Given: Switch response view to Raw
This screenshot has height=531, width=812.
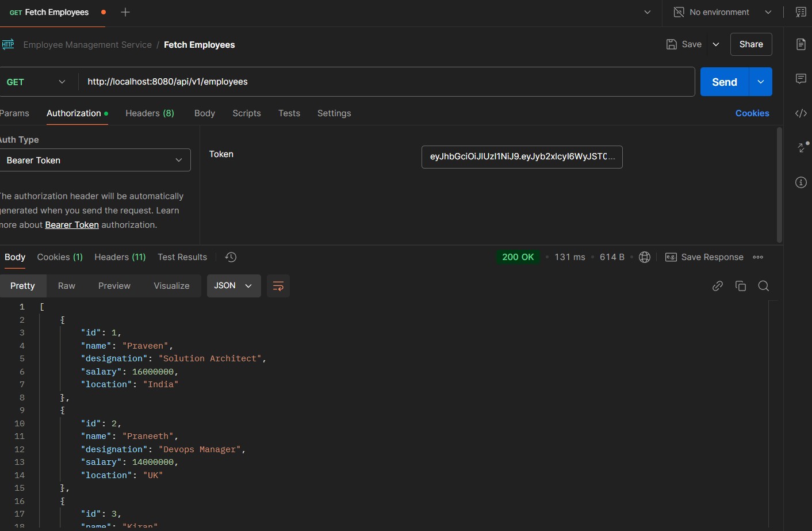Looking at the screenshot, I should tap(67, 286).
